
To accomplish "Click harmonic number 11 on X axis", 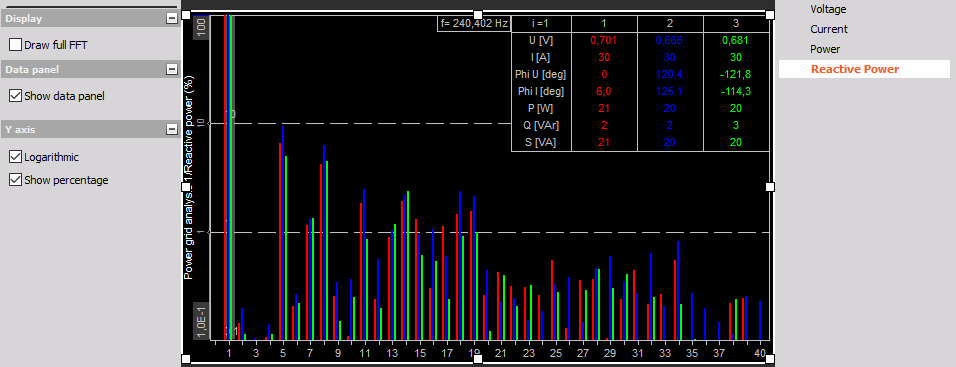I will tap(365, 354).
